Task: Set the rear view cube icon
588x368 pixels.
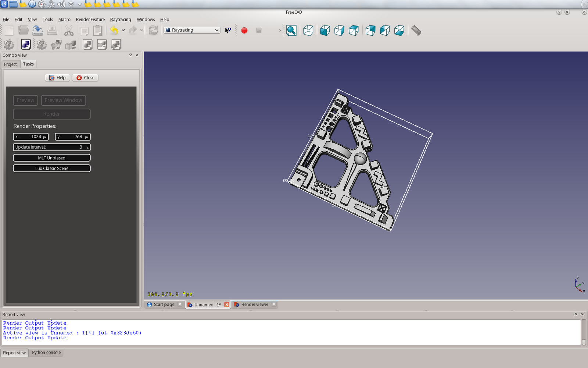Action: tap(370, 31)
